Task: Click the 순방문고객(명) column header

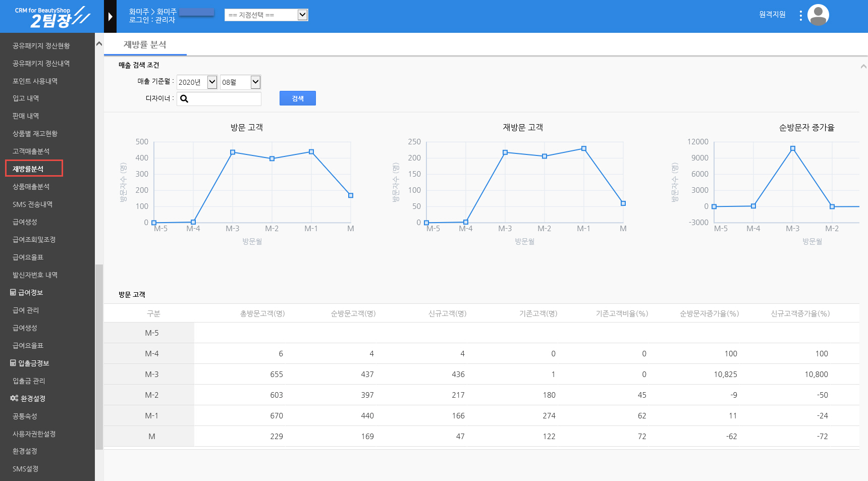Action: [x=353, y=313]
